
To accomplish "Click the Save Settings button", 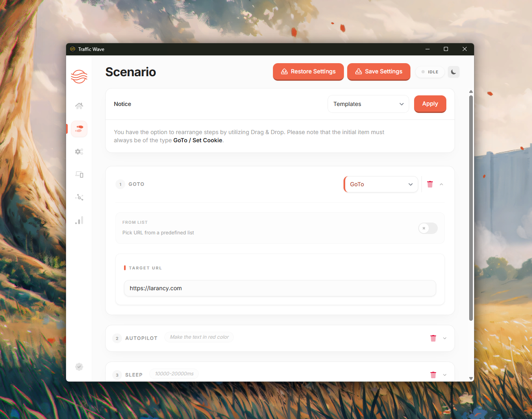I will 379,72.
